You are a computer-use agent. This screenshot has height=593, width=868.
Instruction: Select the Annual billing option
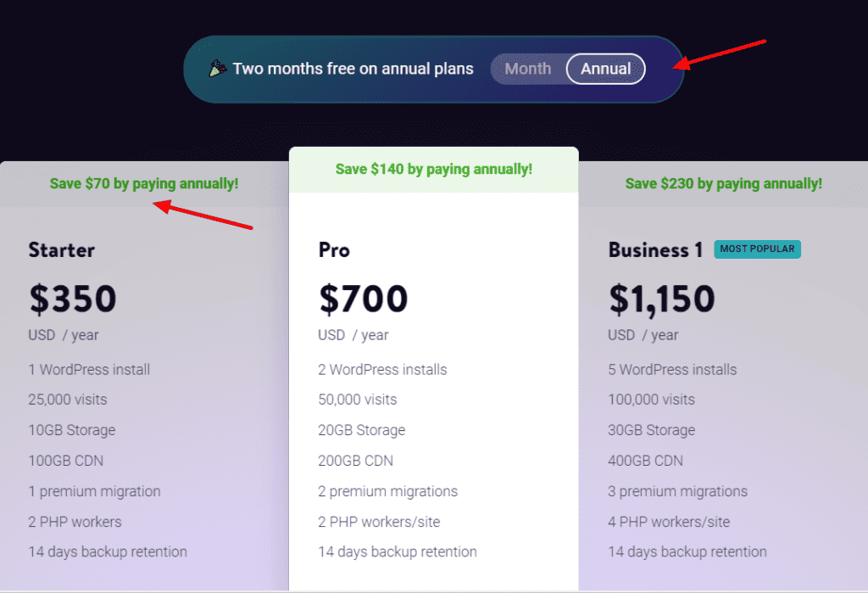[x=605, y=69]
